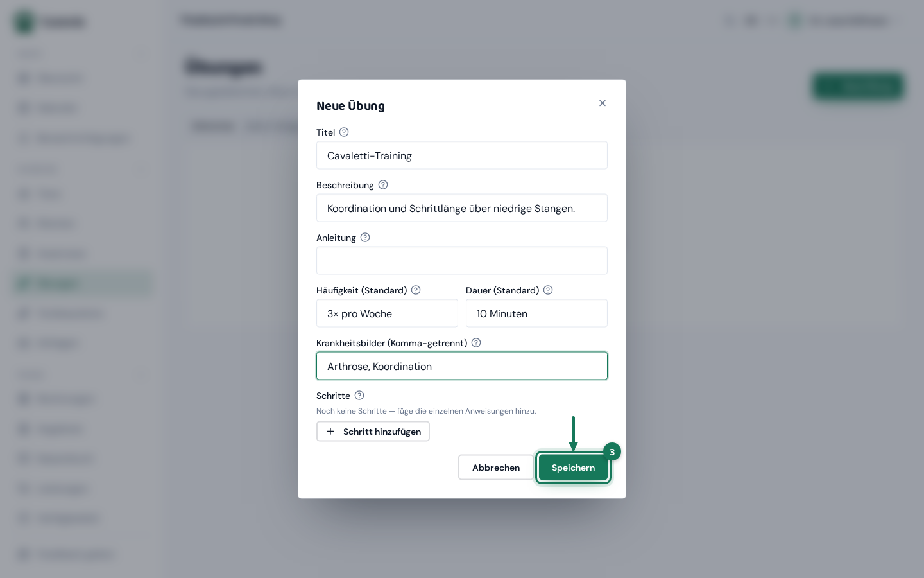Click the Anleitung help icon

(365, 238)
